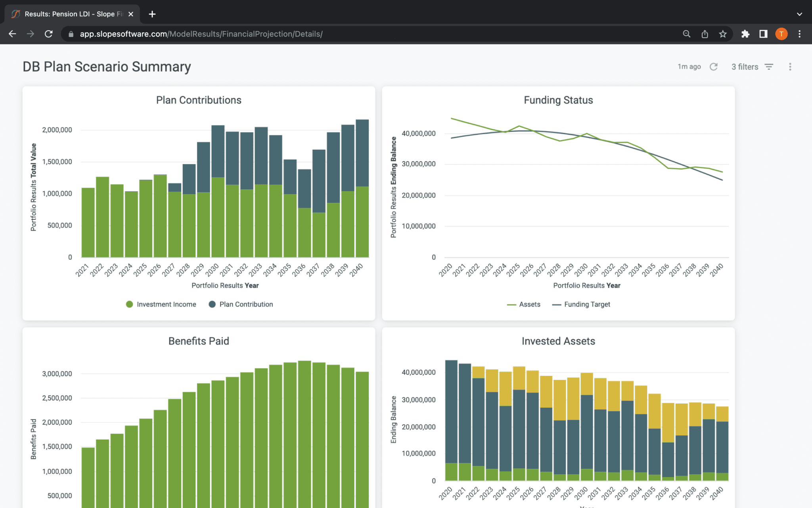Open Chrome's three-dot customize menu
The width and height of the screenshot is (812, 508).
tap(800, 34)
